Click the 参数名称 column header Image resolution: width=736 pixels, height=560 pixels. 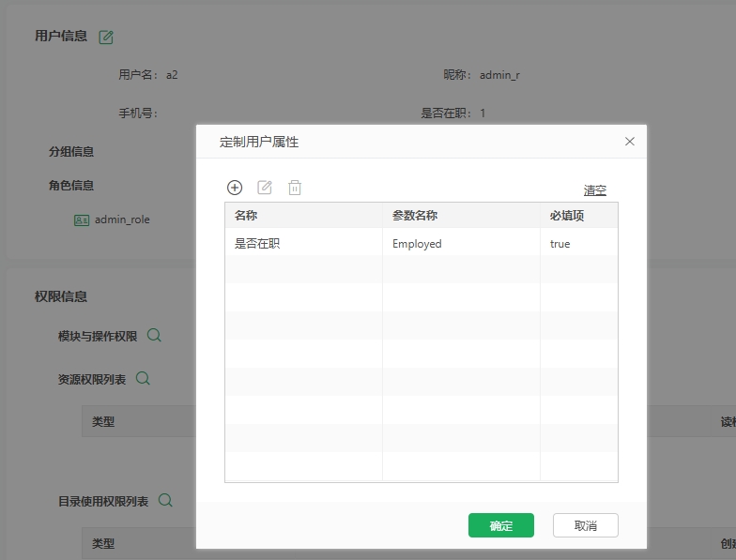[462, 216]
